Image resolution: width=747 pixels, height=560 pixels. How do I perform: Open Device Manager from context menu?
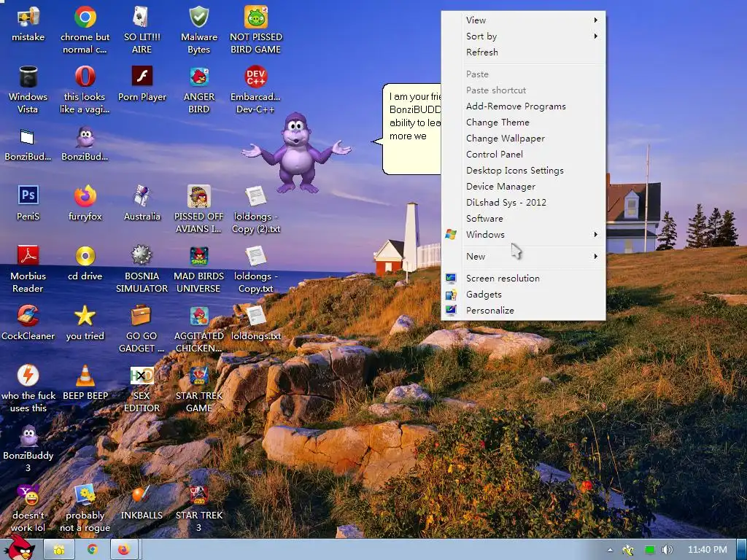click(524, 186)
